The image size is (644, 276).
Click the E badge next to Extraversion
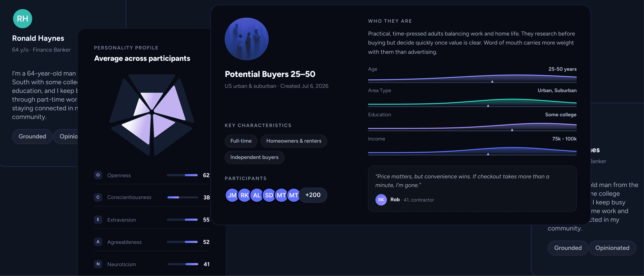(98, 220)
